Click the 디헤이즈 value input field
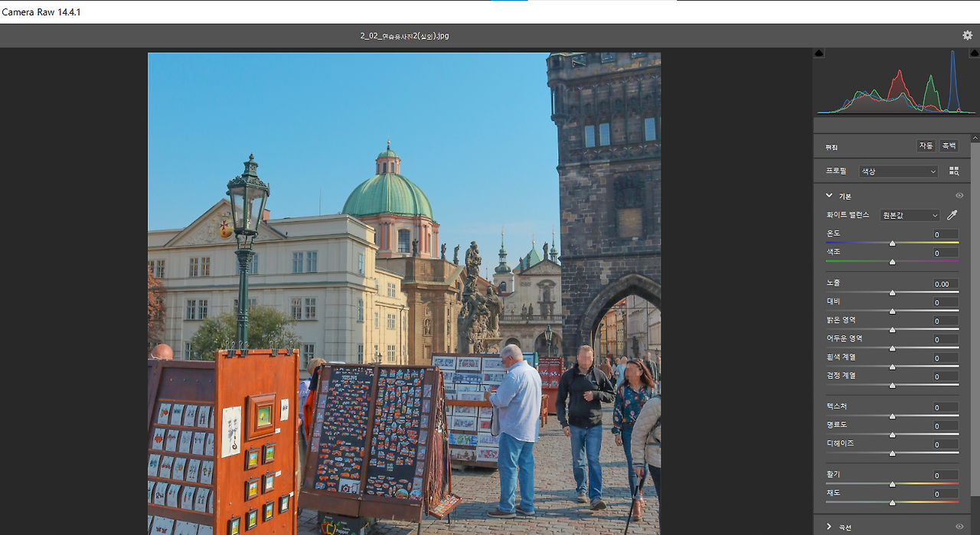The width and height of the screenshot is (980, 535). pyautogui.click(x=945, y=445)
